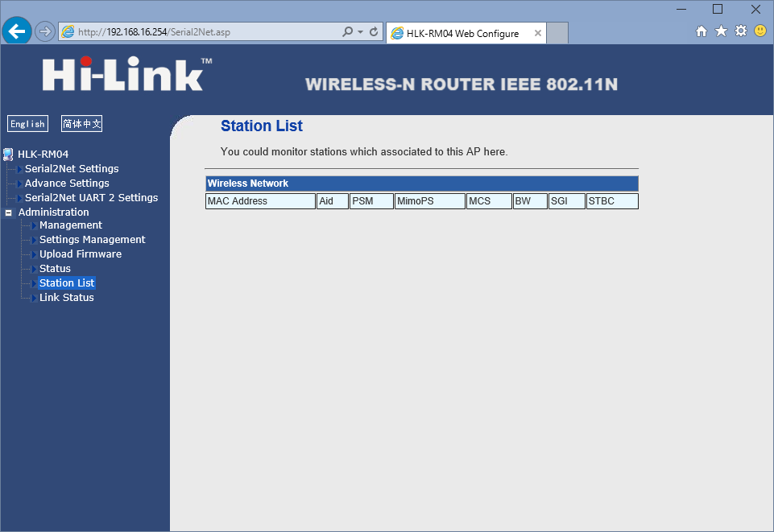
Task: Switch language to Simplified Chinese (简体中文)
Action: point(82,124)
